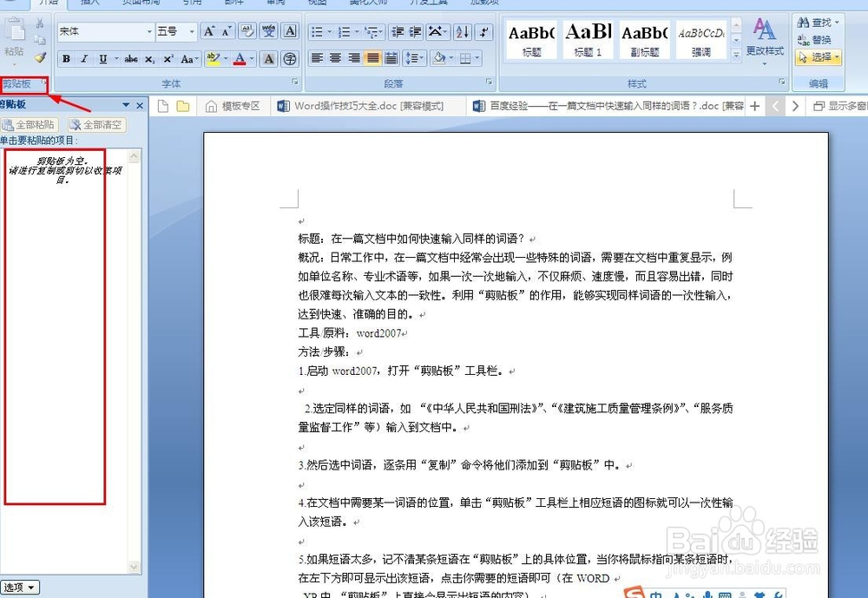The height and width of the screenshot is (598, 868).
Task: Open the Change Case (Aa) menu
Action: tap(187, 59)
